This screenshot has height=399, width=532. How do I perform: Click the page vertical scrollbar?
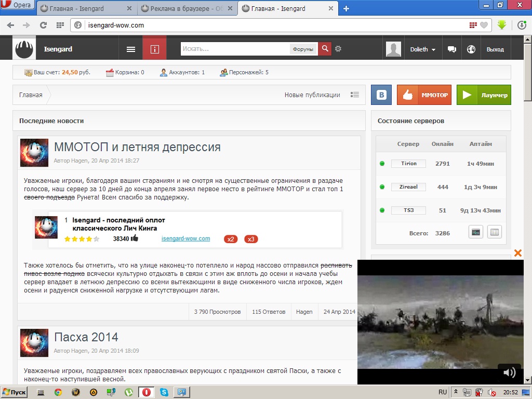[x=528, y=208]
